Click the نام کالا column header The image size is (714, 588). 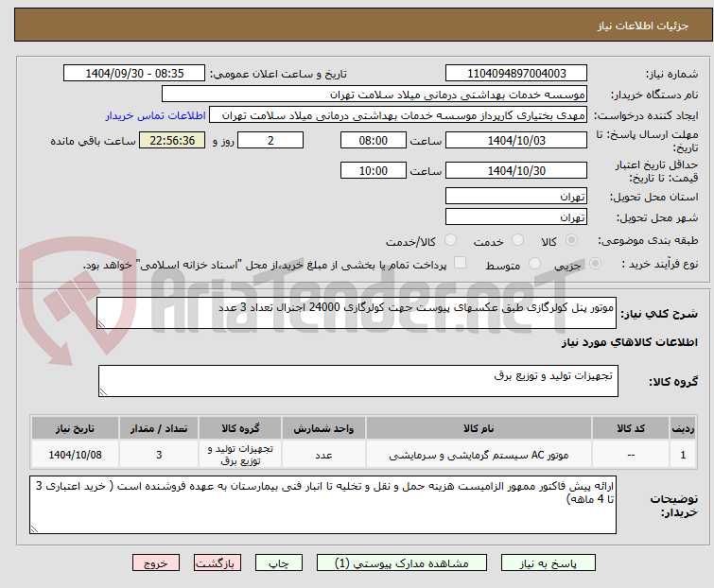click(479, 428)
